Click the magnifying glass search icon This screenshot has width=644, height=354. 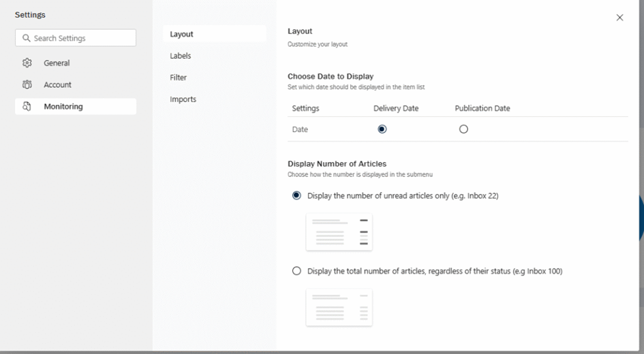tap(27, 38)
